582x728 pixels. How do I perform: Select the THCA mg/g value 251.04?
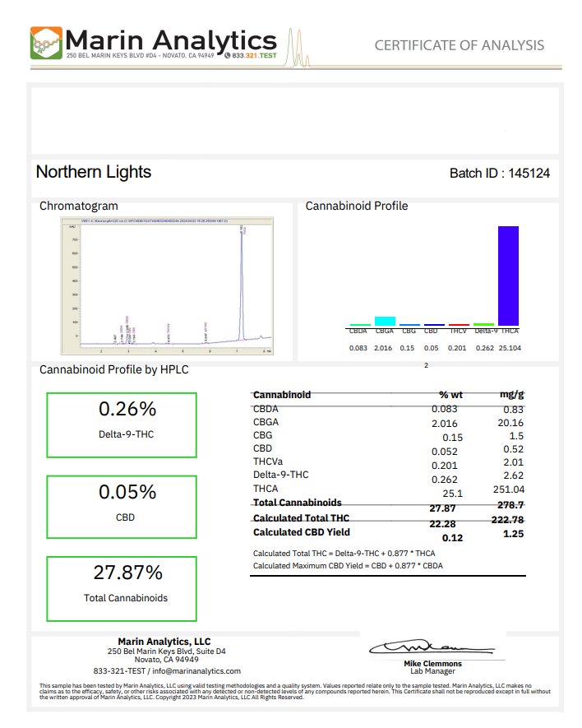[508, 489]
